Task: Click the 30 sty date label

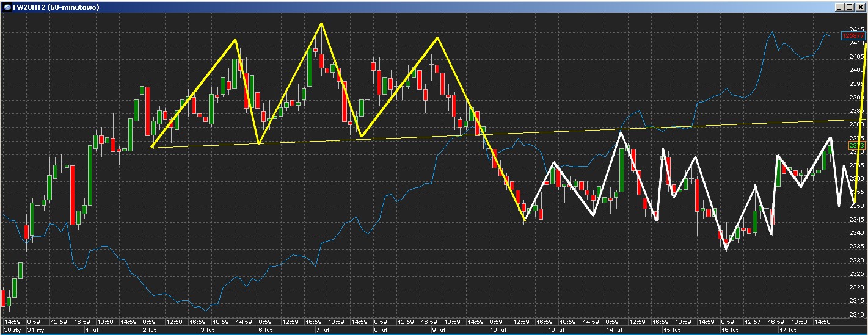Action: pyautogui.click(x=12, y=330)
